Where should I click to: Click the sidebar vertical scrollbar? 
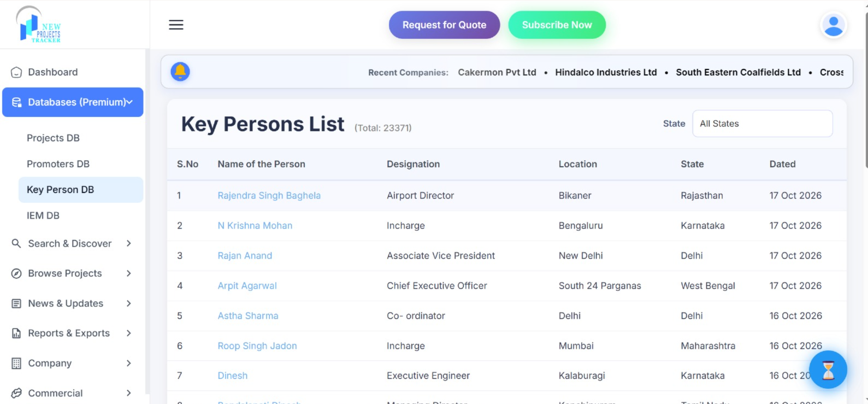point(147,221)
